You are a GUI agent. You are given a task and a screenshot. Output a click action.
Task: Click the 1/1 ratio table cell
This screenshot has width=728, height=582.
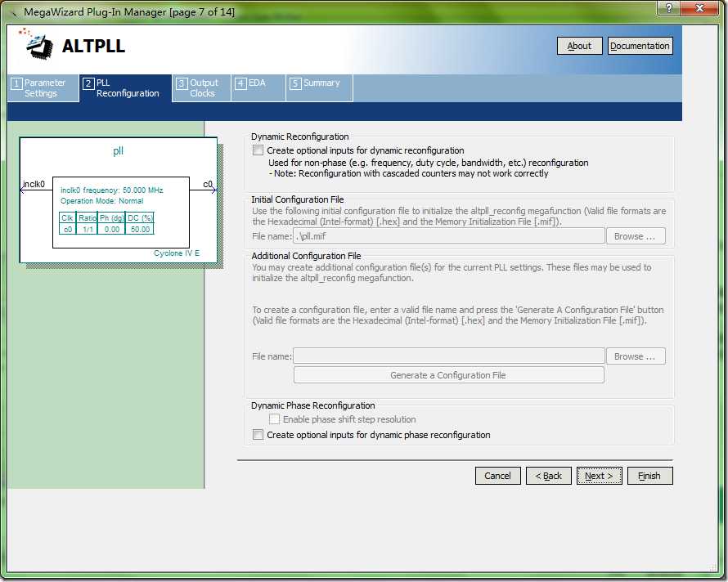pyautogui.click(x=88, y=229)
